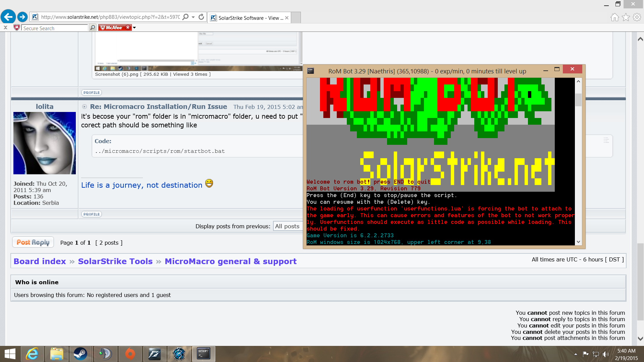Image resolution: width=644 pixels, height=362 pixels.
Task: Open File Explorer from taskbar
Action: 56,354
